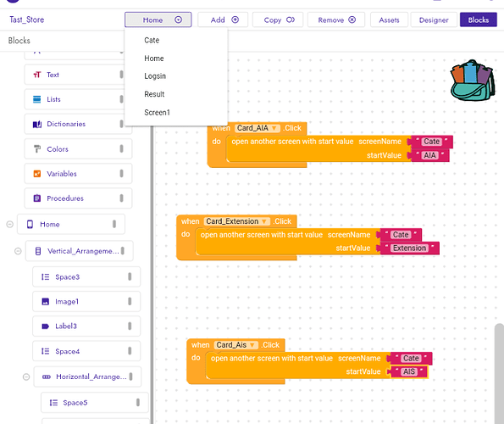Image resolution: width=504 pixels, height=424 pixels.
Task: Collapse the Home screen tree node
Action: point(10,224)
